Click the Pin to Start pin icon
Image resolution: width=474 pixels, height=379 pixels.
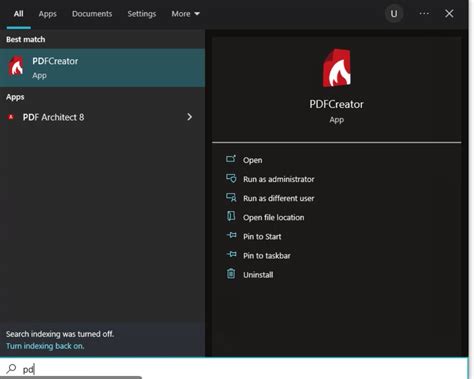(231, 235)
